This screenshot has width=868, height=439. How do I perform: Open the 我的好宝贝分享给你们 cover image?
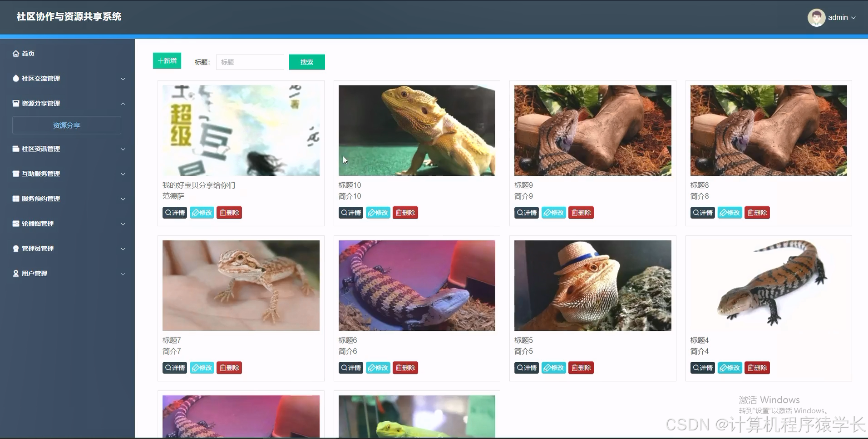[x=241, y=130]
